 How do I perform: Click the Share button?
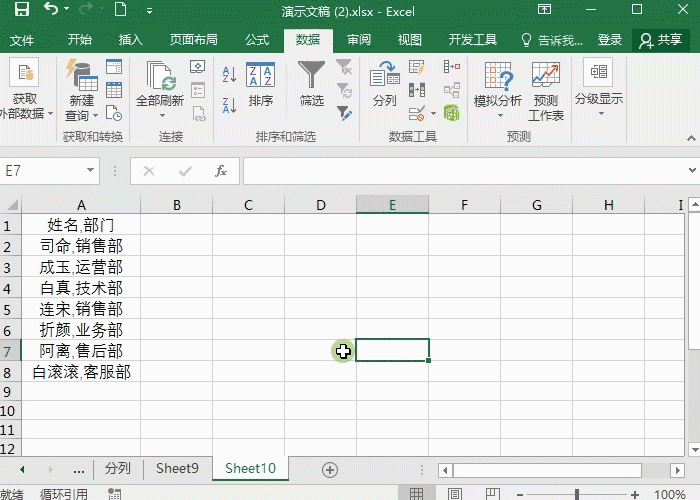point(661,40)
